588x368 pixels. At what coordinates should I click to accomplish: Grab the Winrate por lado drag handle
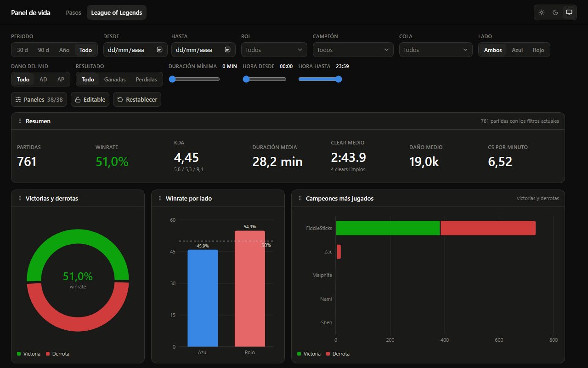coord(160,198)
